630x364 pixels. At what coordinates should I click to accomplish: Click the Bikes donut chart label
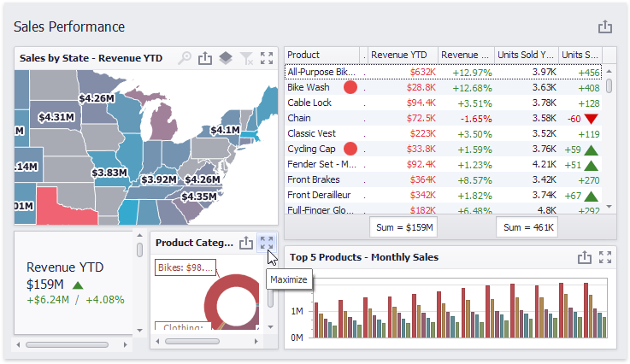185,268
